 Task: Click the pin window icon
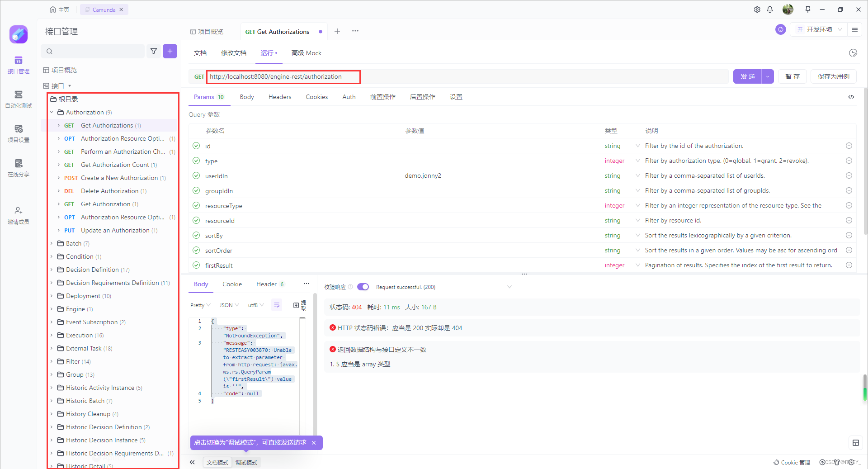(808, 9)
